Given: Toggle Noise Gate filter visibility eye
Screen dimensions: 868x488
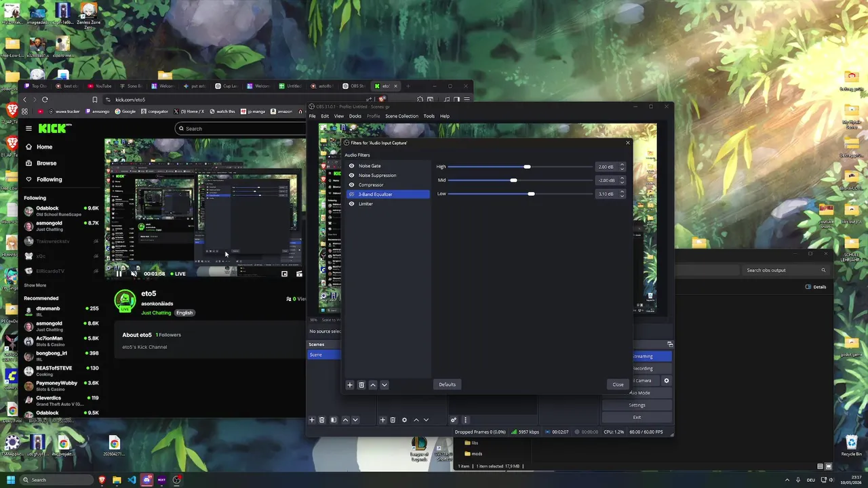Looking at the screenshot, I should pos(351,166).
